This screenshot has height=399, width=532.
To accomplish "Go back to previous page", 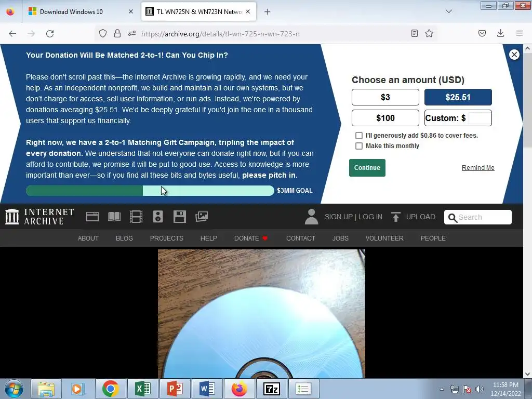I will pyautogui.click(x=12, y=34).
